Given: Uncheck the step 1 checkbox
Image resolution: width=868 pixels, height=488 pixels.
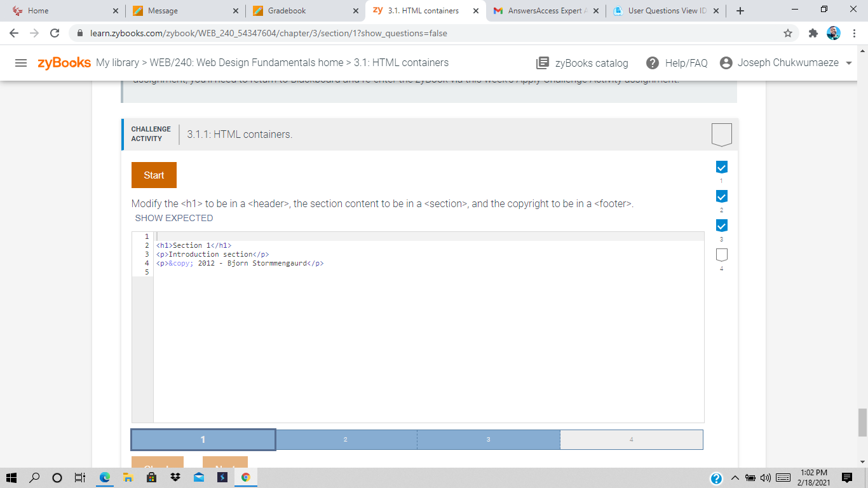Looking at the screenshot, I should [x=721, y=166].
